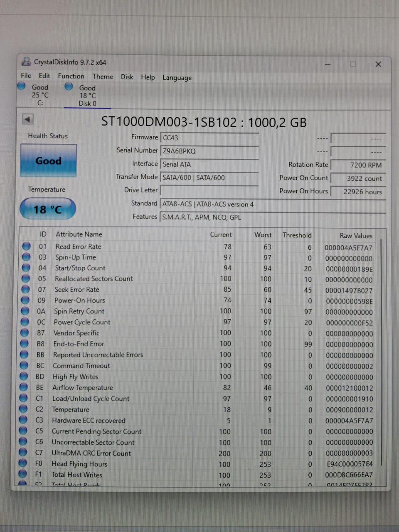This screenshot has width=399, height=532.
Task: Click the status circle for drive C:
Action: click(22, 86)
